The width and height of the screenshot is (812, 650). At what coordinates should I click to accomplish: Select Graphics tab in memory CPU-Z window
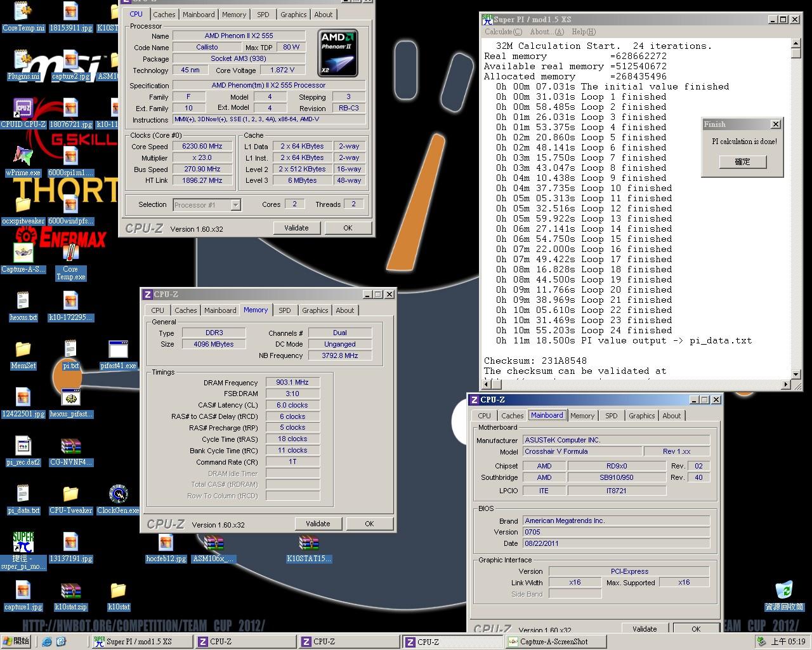(315, 310)
